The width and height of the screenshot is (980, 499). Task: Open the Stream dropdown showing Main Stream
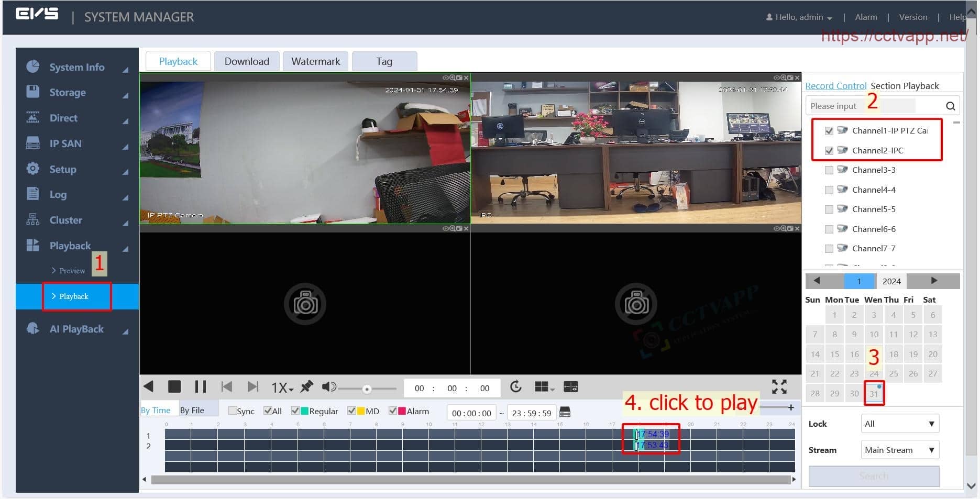(x=899, y=450)
